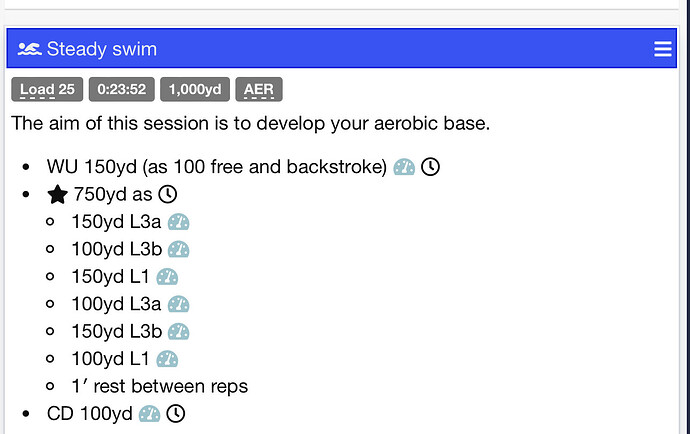Click the gauge icon next to WU 150yd

pyautogui.click(x=404, y=167)
